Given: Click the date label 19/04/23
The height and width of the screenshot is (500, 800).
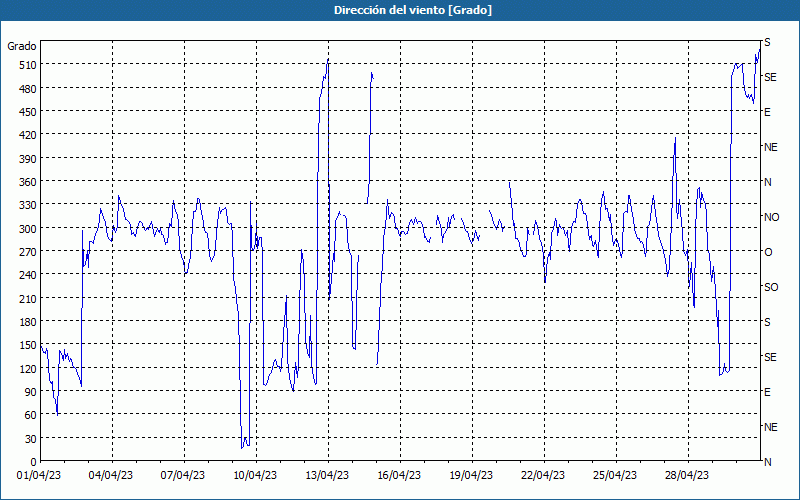Looking at the screenshot, I should pyautogui.click(x=471, y=475).
